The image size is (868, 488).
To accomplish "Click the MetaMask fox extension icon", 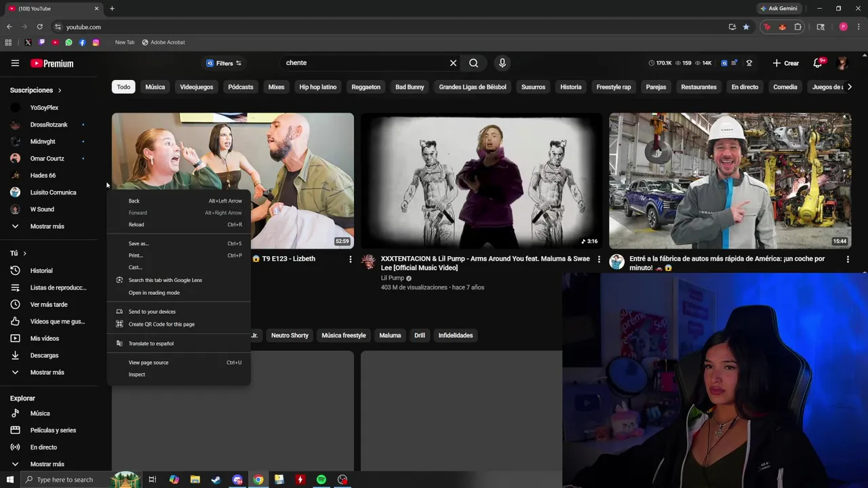I will 782,27.
